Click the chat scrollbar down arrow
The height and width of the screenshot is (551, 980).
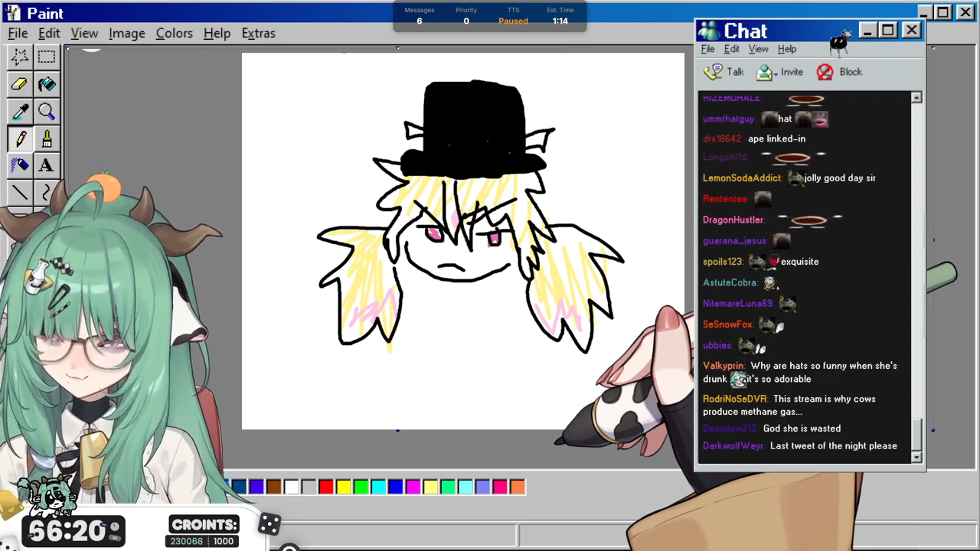point(916,457)
